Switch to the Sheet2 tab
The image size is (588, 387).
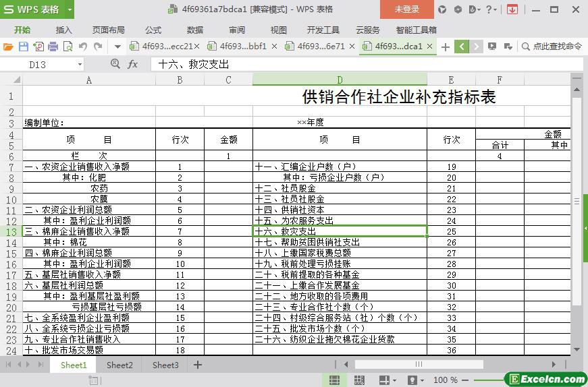point(119,365)
